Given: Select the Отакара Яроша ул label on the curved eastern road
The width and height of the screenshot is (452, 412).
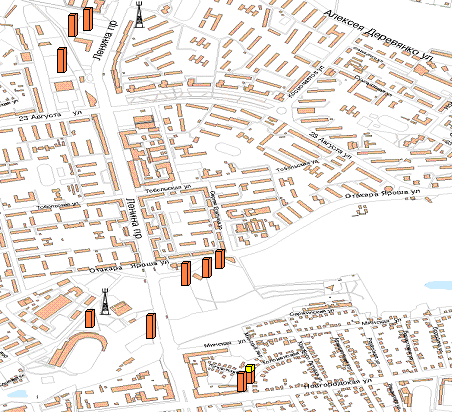Looking at the screenshot, I should (x=382, y=194).
